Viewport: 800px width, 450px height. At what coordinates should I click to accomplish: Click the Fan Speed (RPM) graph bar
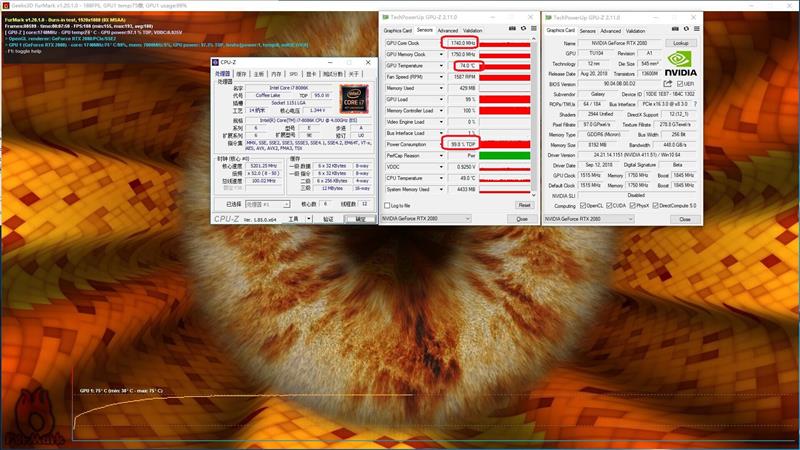pyautogui.click(x=504, y=77)
